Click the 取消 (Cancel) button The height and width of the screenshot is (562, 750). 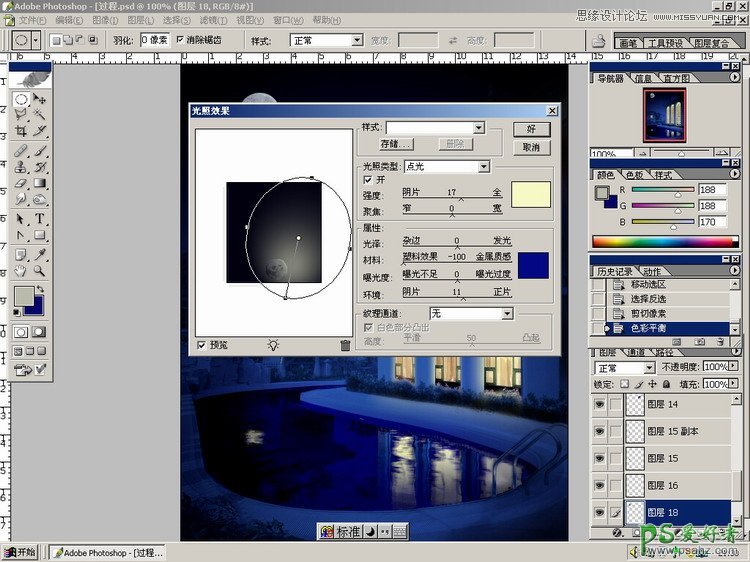531,147
